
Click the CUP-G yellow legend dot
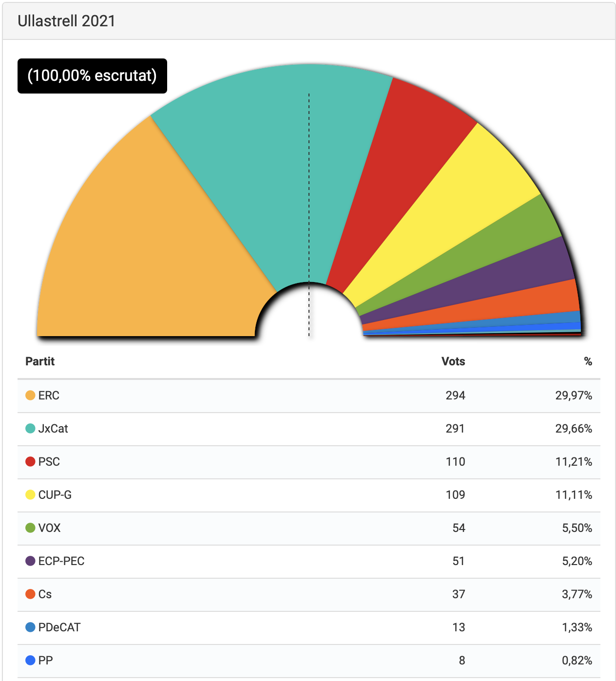click(x=30, y=495)
